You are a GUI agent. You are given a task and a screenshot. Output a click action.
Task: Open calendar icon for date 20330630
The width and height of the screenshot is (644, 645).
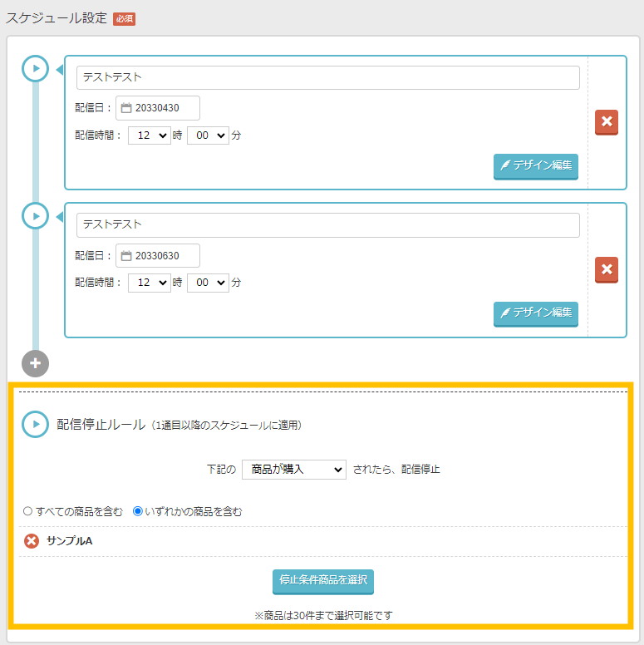[126, 256]
